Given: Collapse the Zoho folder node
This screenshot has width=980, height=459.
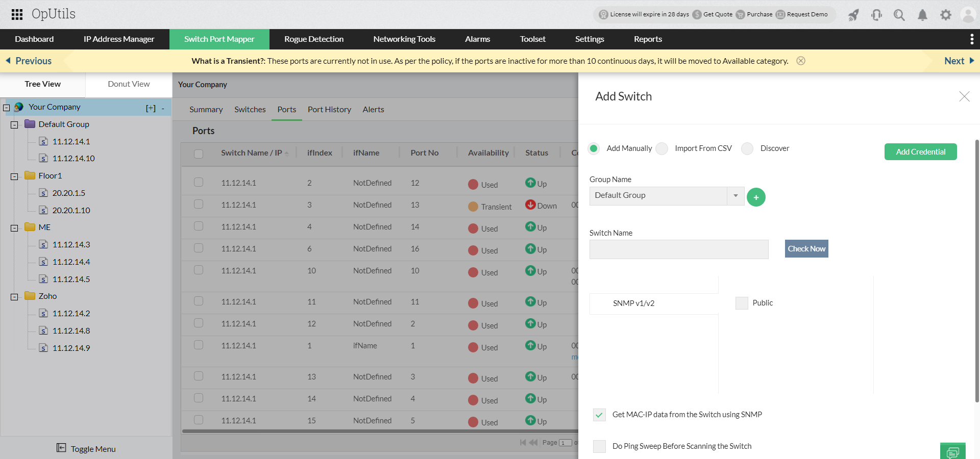Looking at the screenshot, I should pyautogui.click(x=14, y=297).
